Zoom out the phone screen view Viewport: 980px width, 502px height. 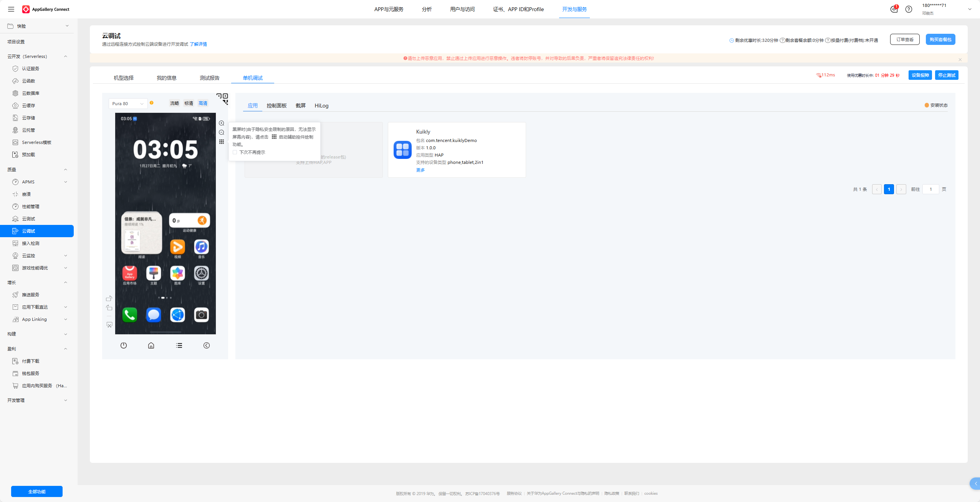(x=222, y=132)
